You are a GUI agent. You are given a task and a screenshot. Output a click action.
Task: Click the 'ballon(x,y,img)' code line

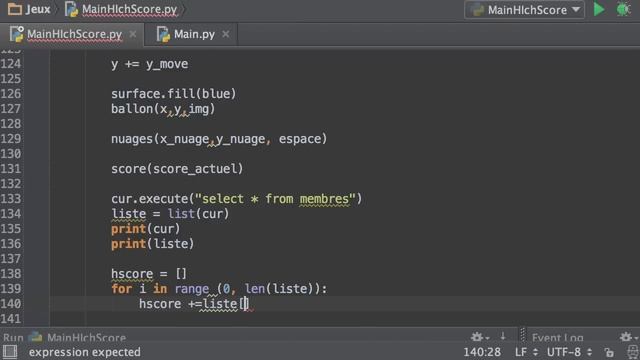tap(163, 109)
